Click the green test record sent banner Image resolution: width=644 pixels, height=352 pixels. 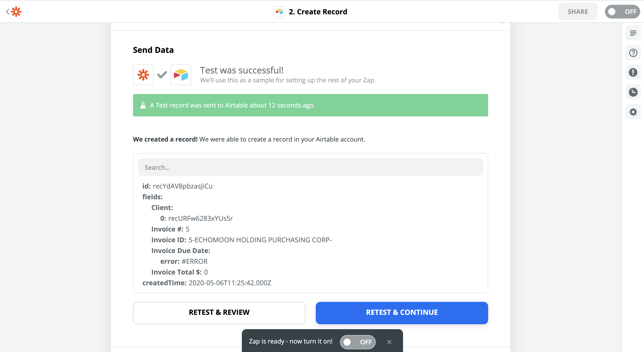tap(310, 105)
